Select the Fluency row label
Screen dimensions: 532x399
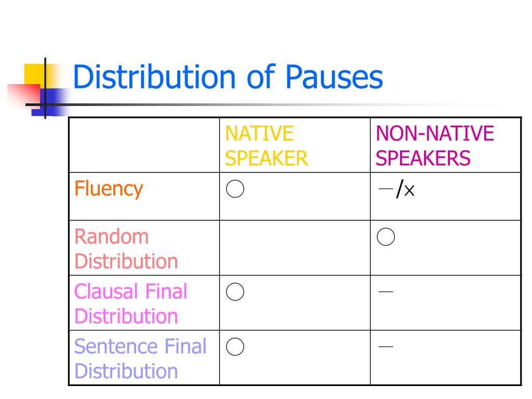109,189
